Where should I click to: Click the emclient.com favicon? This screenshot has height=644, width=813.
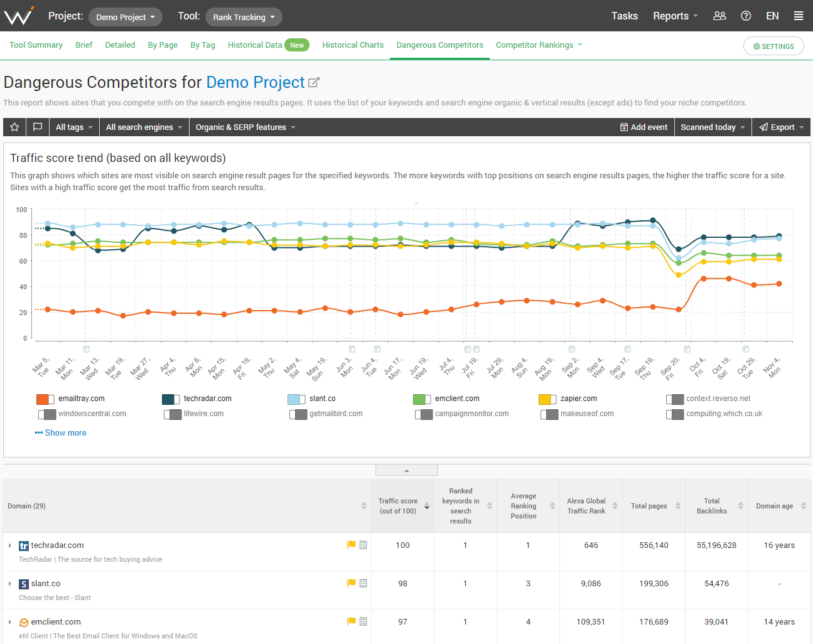point(24,623)
